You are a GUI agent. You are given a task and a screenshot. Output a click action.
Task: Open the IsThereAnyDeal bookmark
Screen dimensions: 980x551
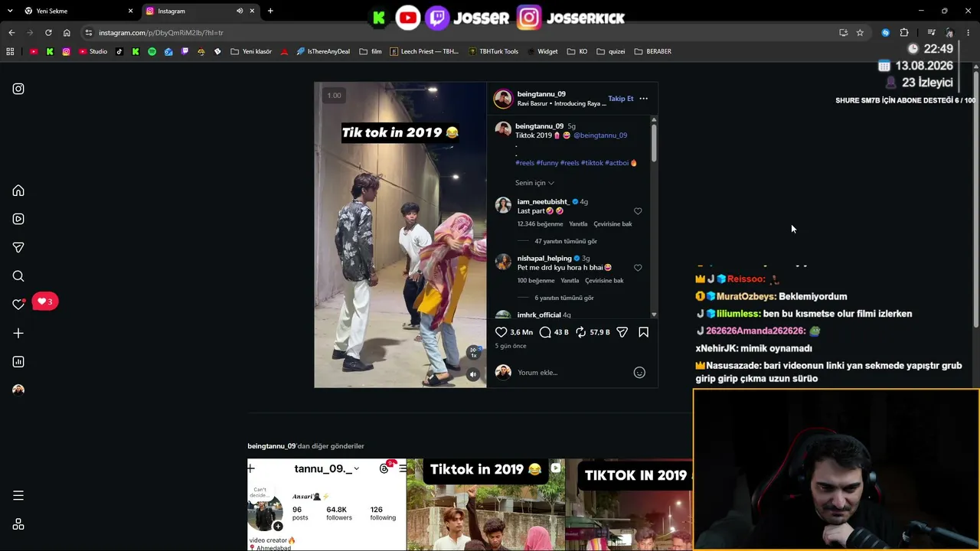(x=322, y=51)
